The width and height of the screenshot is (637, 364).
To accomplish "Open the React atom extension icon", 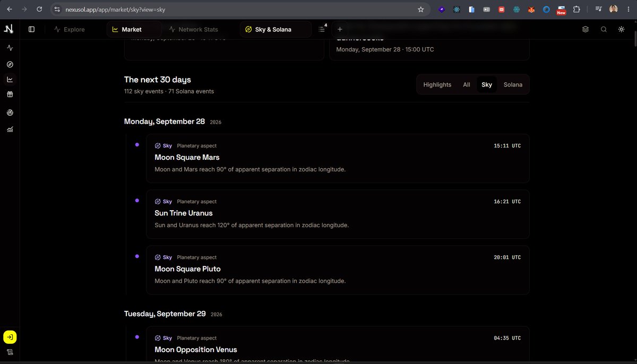I will pos(457,10).
